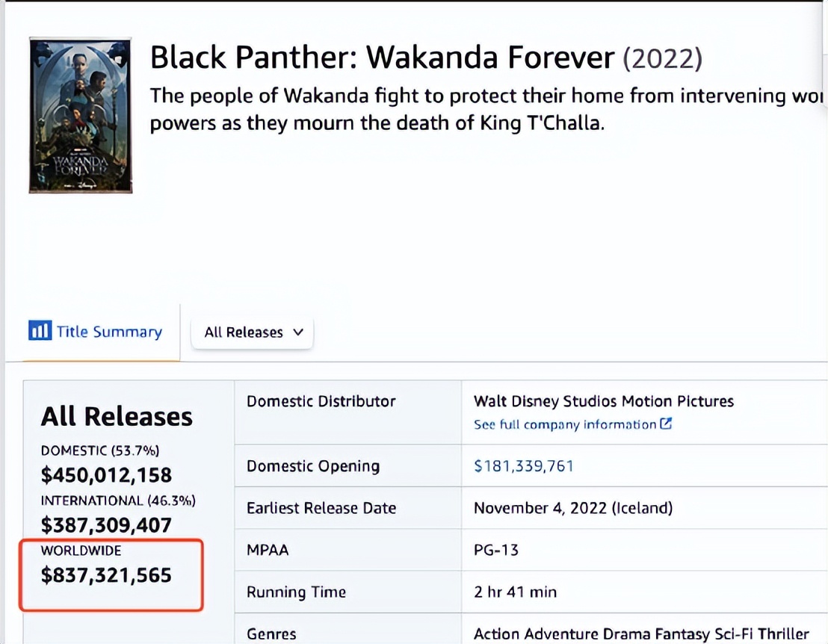Click the November 4, 2022 (Iceland) release date
828x644 pixels.
573,508
